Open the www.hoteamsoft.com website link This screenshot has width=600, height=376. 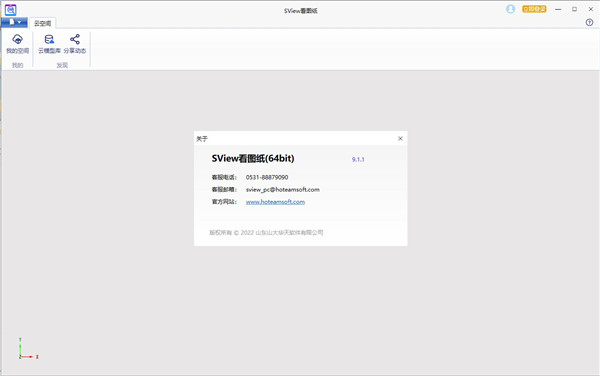tap(276, 202)
